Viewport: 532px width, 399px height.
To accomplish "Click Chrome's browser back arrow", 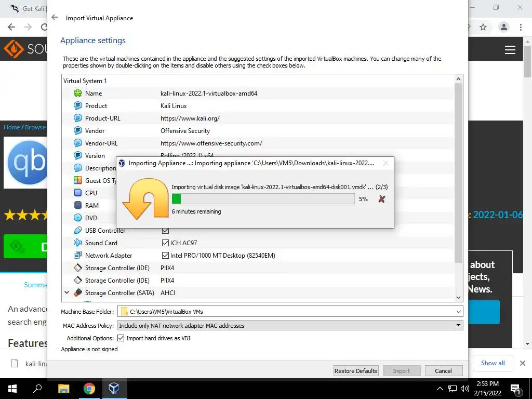I will 11,27.
